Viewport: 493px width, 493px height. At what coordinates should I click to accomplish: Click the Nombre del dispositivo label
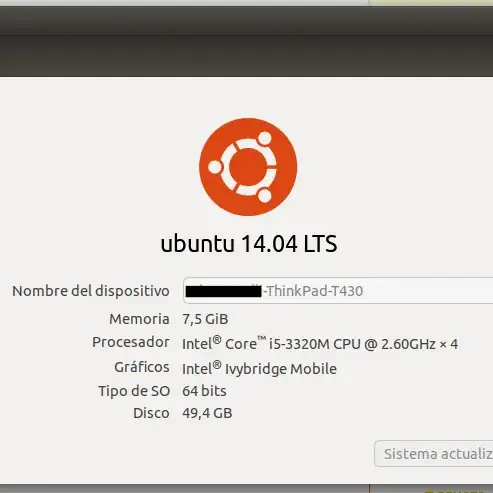point(91,291)
